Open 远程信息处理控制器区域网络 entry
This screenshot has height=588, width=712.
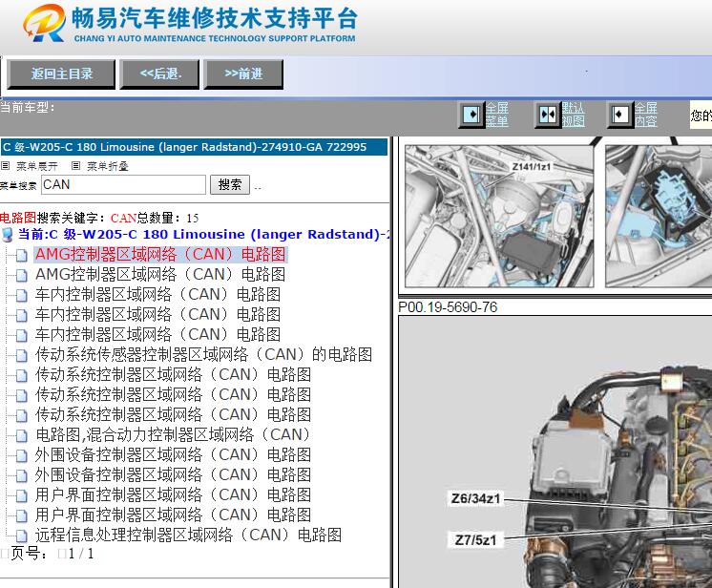pyautogui.click(x=188, y=535)
